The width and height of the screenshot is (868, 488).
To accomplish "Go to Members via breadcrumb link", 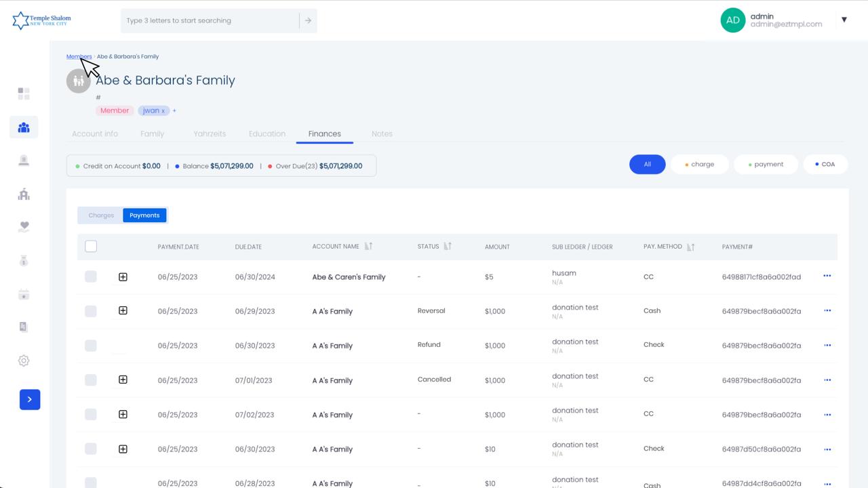I will click(x=79, y=56).
